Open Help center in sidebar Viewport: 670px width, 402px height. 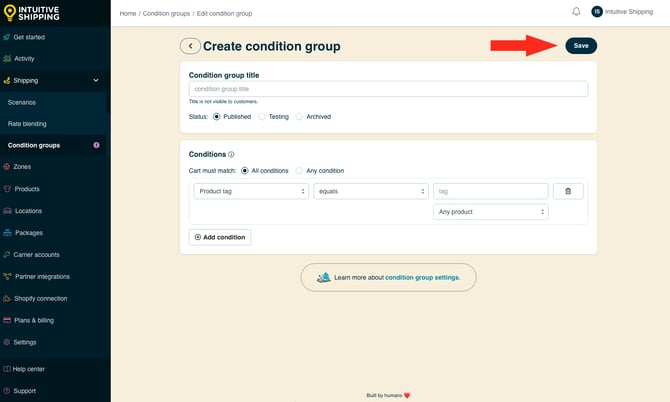point(28,369)
